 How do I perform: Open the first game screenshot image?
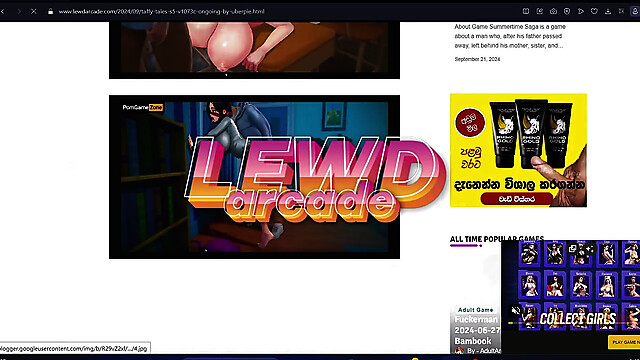tap(254, 50)
